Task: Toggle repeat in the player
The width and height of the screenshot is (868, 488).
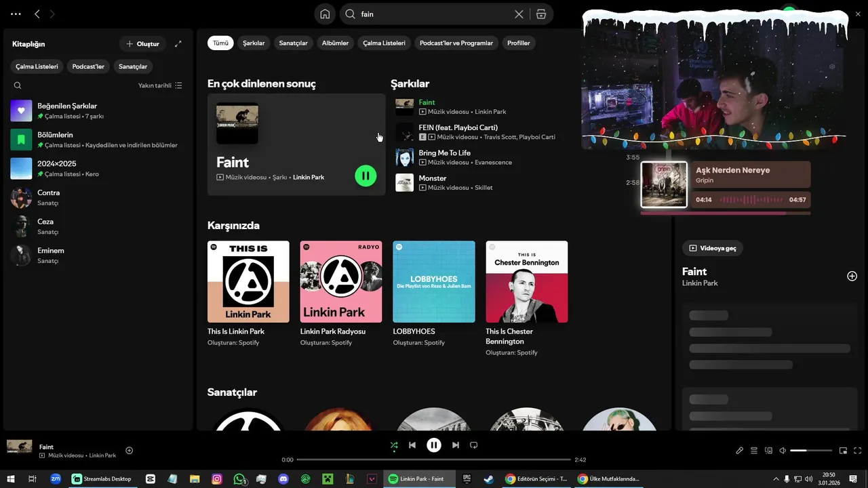Action: point(474,445)
